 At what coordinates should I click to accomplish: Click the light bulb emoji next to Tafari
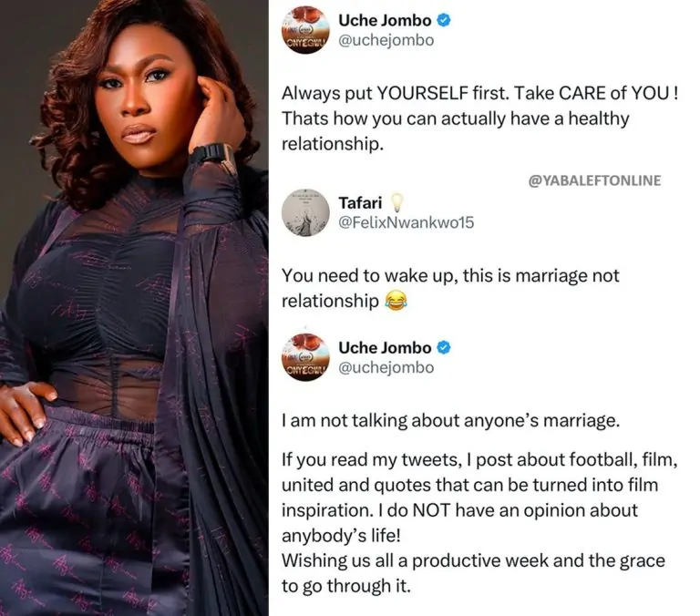[x=396, y=203]
